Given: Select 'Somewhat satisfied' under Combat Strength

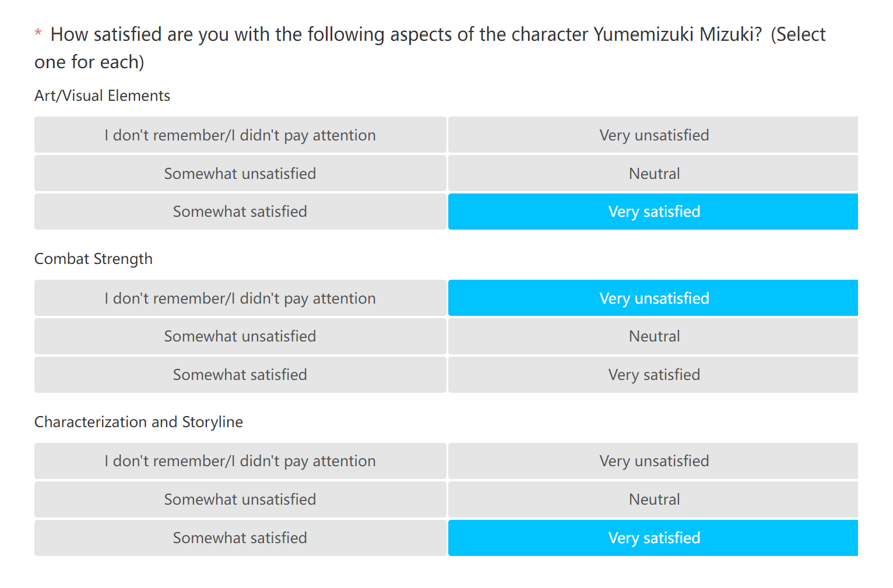Looking at the screenshot, I should pyautogui.click(x=240, y=375).
